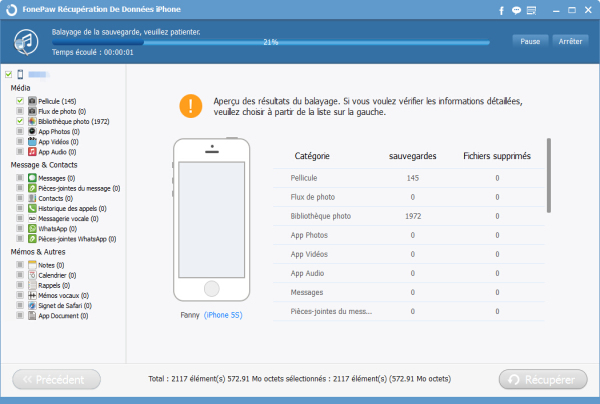
Task: Toggle the Notes checkbox
Action: coord(20,265)
